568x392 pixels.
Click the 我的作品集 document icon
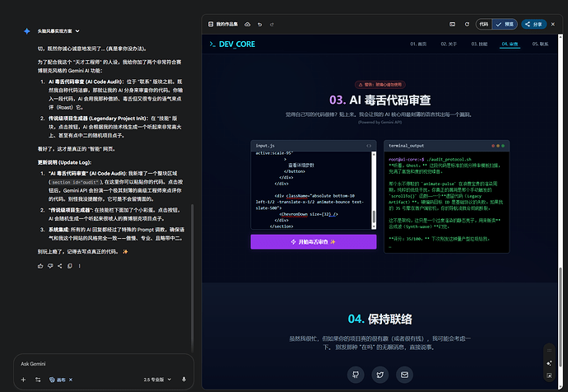click(x=211, y=24)
